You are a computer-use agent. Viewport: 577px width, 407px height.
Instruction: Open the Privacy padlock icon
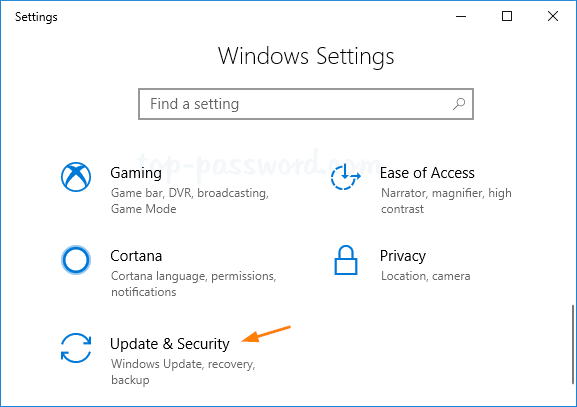[x=346, y=260]
